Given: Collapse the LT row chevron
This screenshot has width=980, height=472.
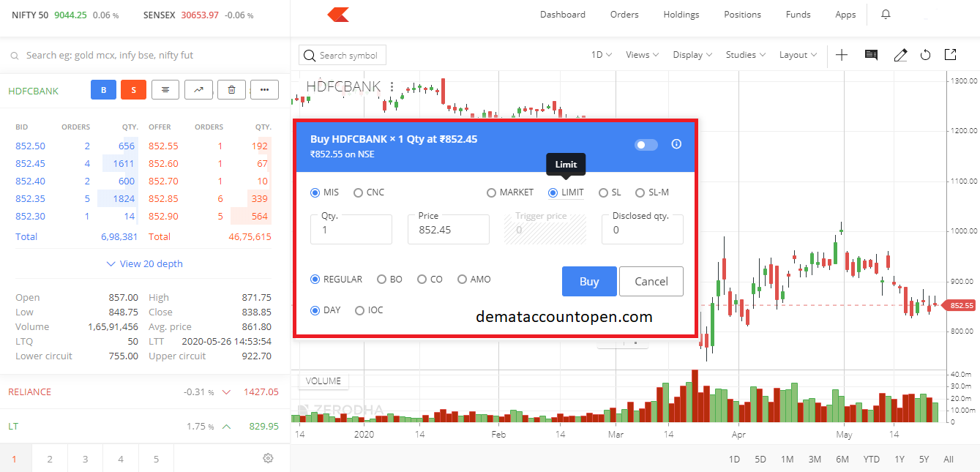Looking at the screenshot, I should click(x=226, y=427).
